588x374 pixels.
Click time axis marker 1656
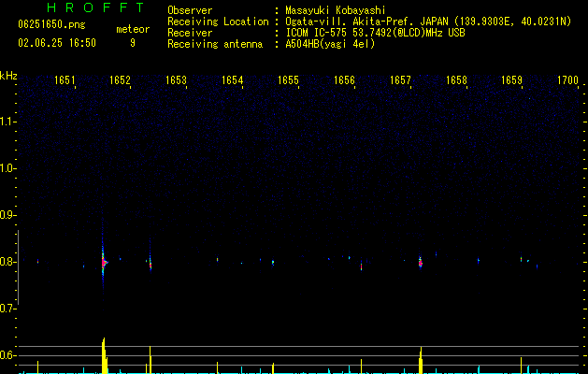pos(344,80)
